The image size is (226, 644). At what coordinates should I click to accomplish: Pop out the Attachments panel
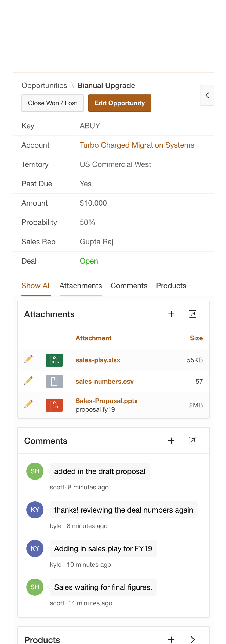tap(192, 314)
